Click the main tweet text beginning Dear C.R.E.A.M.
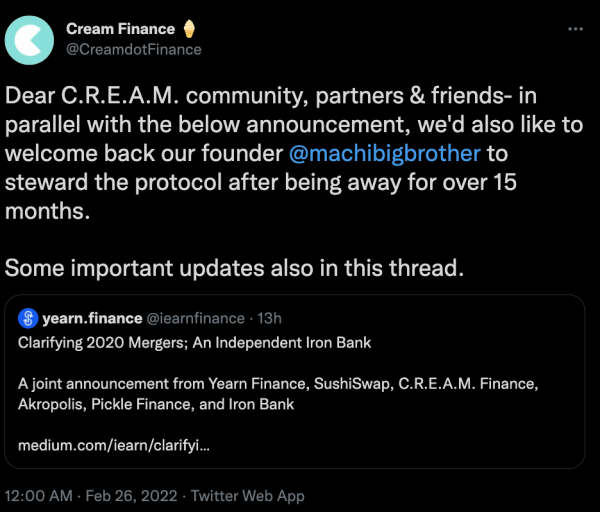This screenshot has height=512, width=600. pyautogui.click(x=294, y=153)
